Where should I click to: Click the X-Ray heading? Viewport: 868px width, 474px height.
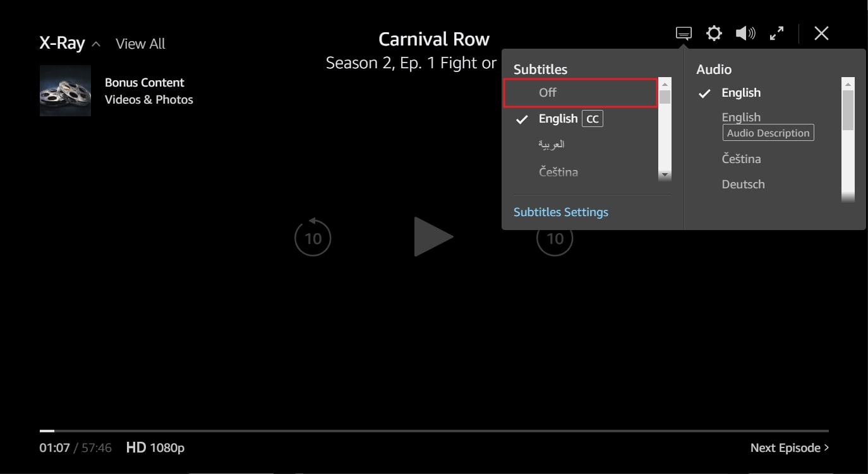62,44
